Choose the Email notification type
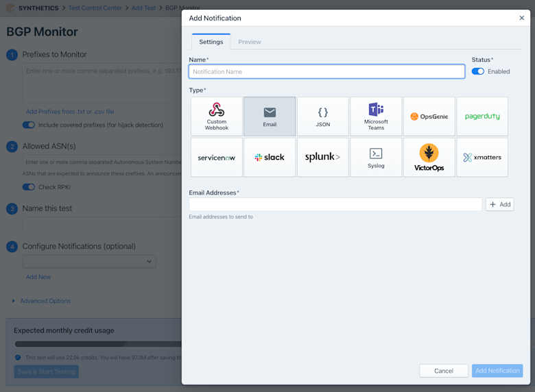 [x=270, y=117]
